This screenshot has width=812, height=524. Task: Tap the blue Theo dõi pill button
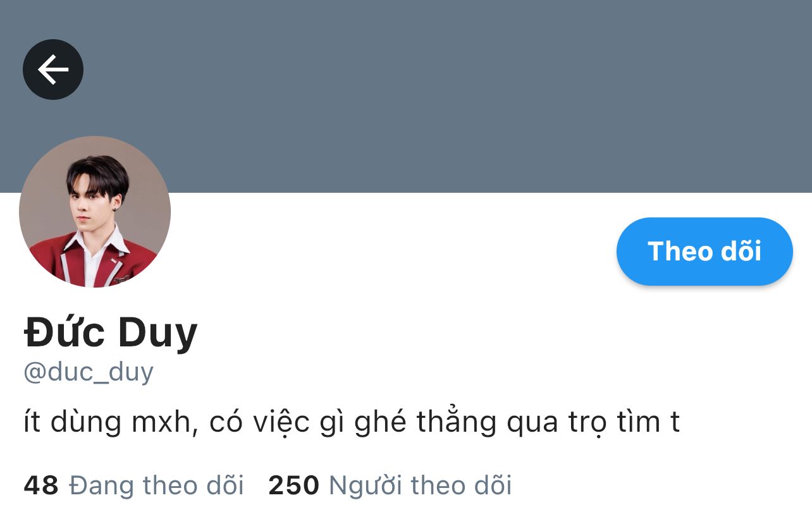tap(704, 252)
